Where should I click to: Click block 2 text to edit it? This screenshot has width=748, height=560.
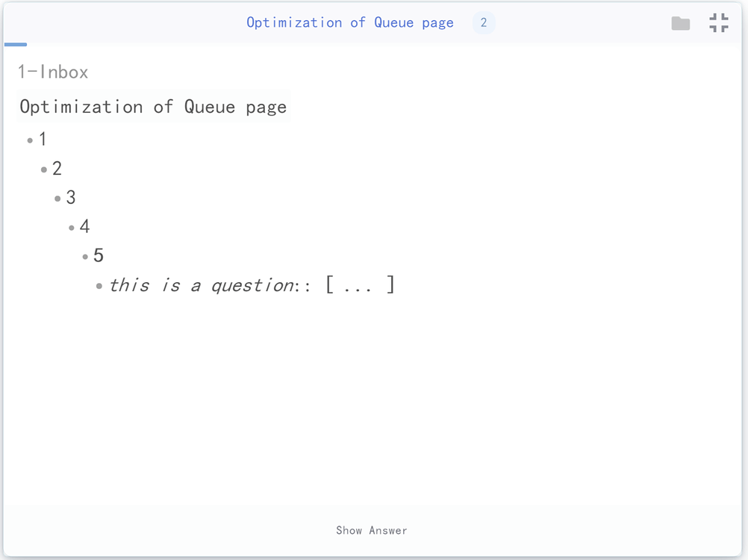point(57,168)
